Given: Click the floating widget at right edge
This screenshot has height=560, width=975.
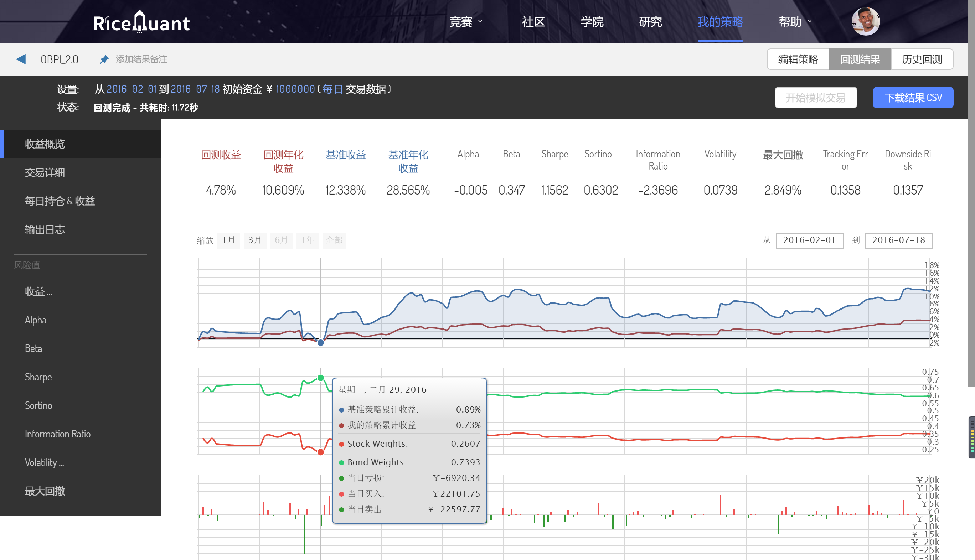Looking at the screenshot, I should pyautogui.click(x=971, y=437).
